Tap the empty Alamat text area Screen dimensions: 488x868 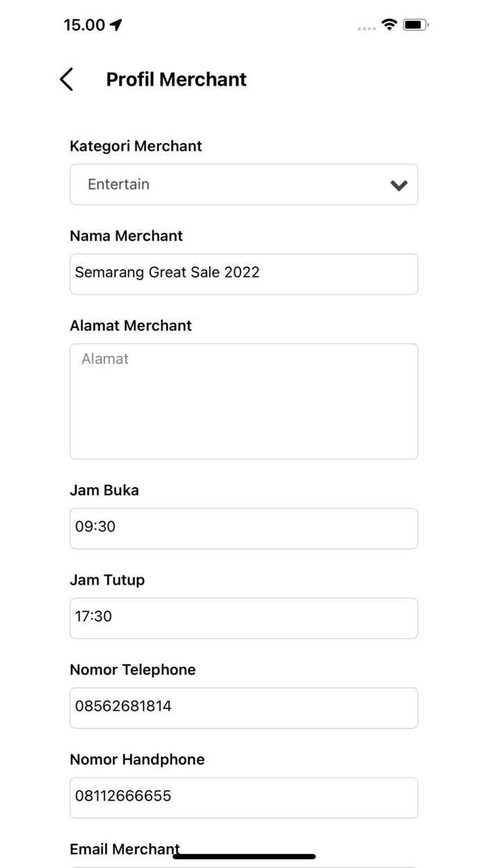(243, 401)
